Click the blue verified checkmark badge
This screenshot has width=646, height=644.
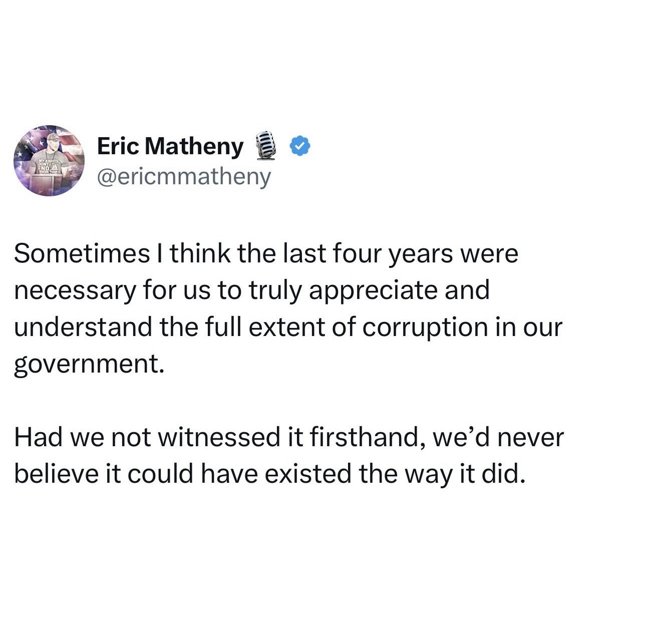pos(300,146)
